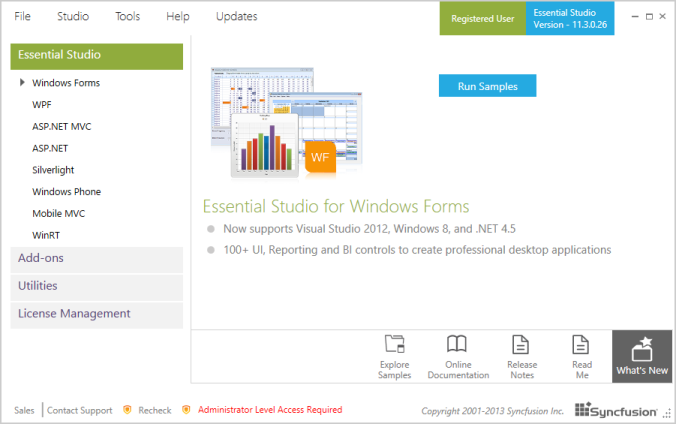This screenshot has width=676, height=424.
Task: Select Mobile MVC in the platform list
Action: point(59,214)
